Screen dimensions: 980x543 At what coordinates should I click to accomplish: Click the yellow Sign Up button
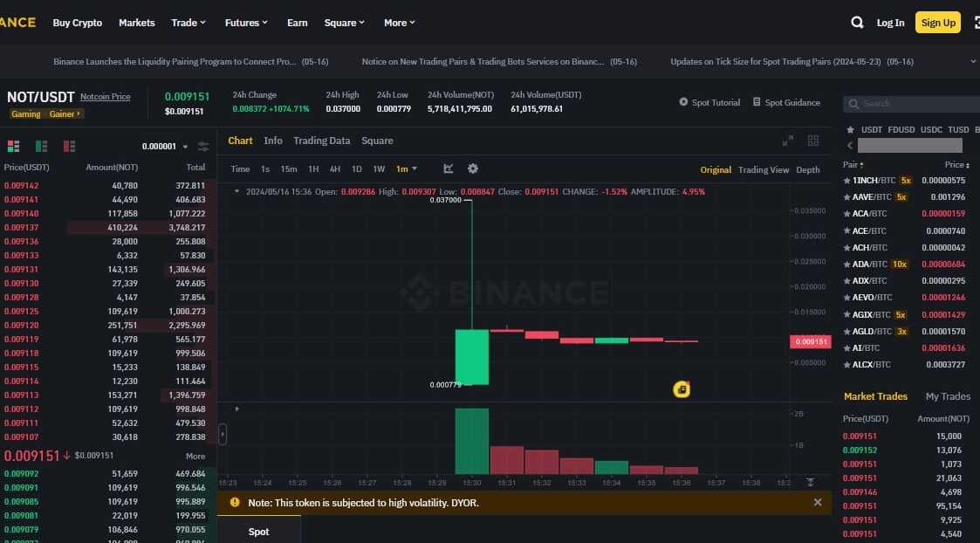pyautogui.click(x=938, y=23)
